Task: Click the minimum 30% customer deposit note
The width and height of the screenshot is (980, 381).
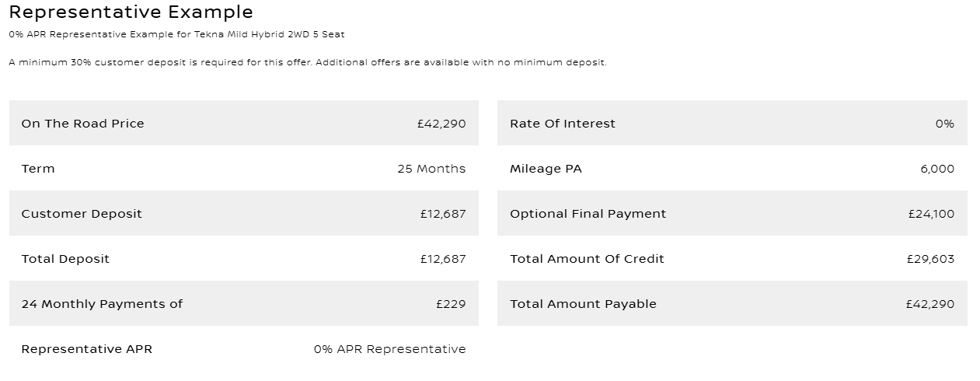Action: pyautogui.click(x=307, y=62)
